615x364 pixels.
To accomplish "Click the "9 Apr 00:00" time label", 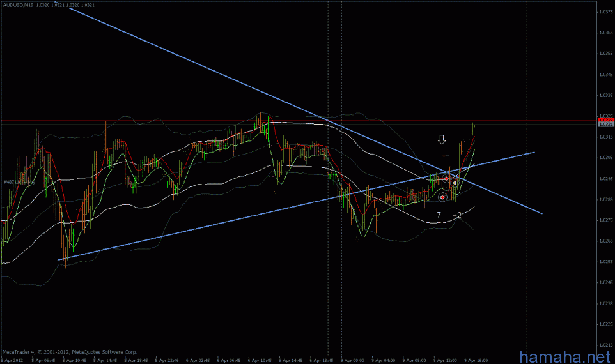I will (352, 360).
